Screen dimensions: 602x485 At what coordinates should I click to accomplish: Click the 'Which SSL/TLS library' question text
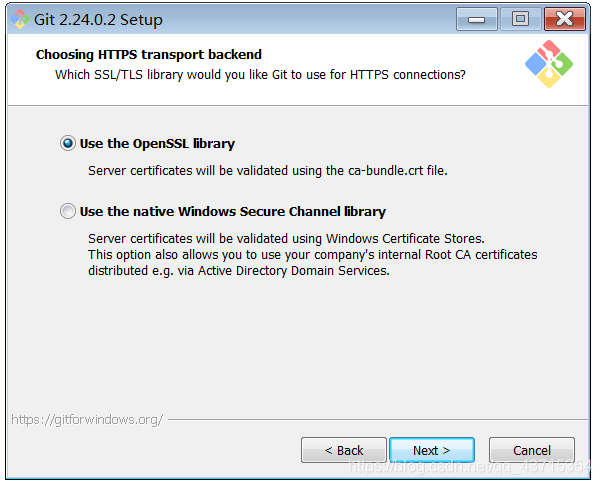[259, 74]
